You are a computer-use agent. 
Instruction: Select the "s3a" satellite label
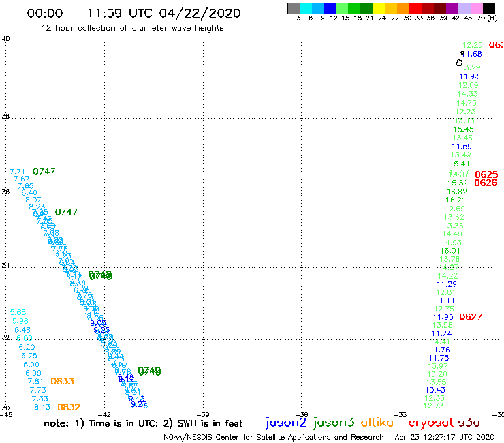(469, 423)
